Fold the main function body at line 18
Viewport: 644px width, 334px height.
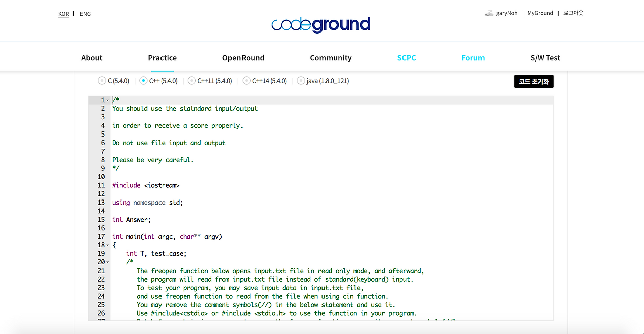108,245
